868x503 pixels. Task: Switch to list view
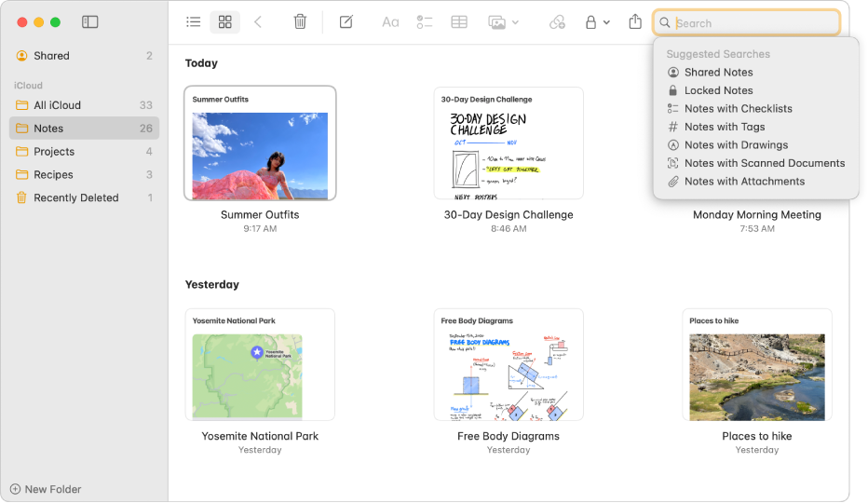pos(194,22)
